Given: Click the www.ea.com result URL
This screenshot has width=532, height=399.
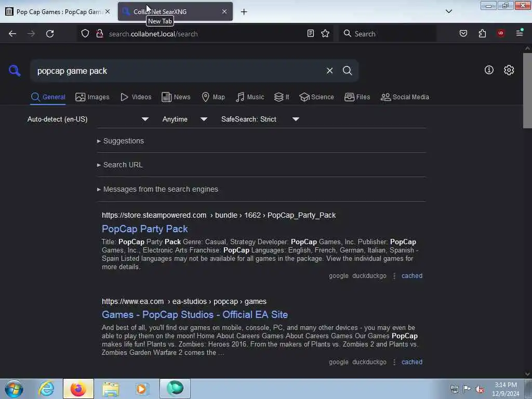Looking at the screenshot, I should [x=132, y=301].
